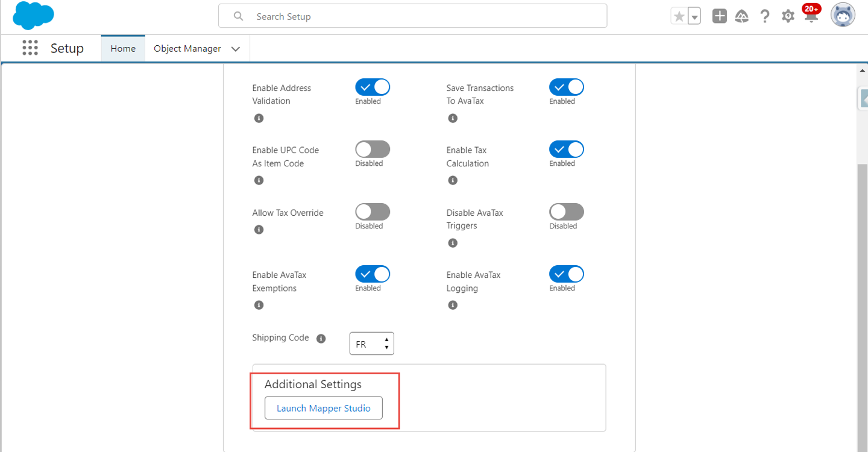Toggle Enable Address Validation switch

point(373,87)
